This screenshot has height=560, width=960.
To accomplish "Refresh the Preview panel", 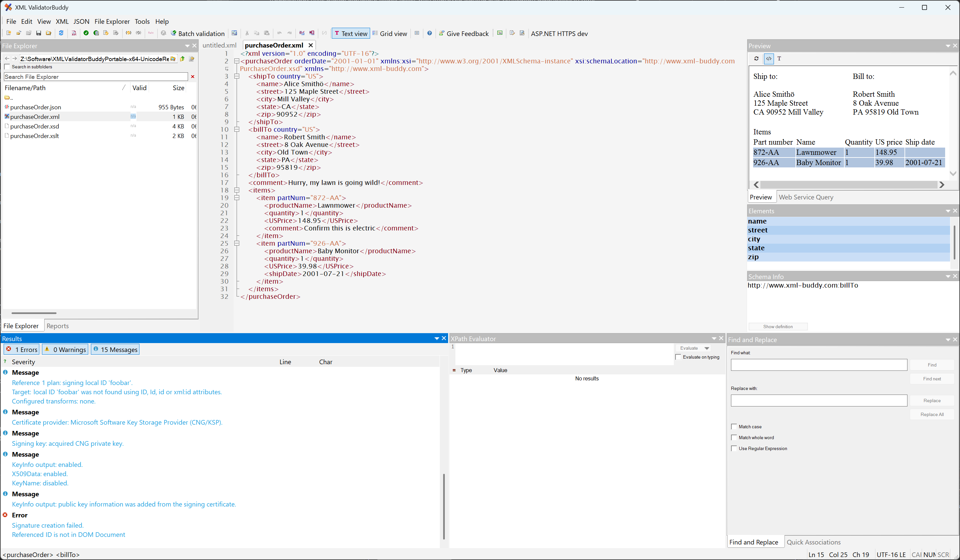I will pyautogui.click(x=756, y=58).
